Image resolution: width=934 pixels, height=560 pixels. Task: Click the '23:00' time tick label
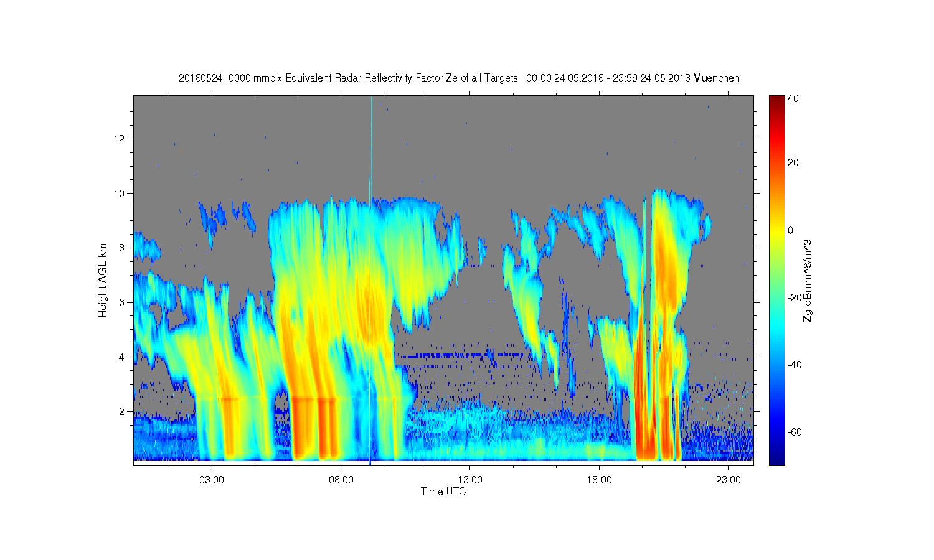(729, 480)
